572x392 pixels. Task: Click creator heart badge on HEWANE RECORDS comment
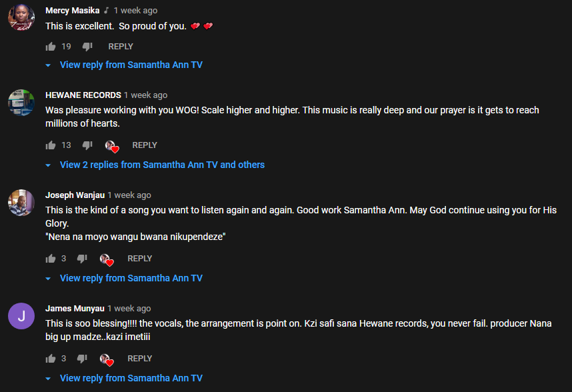point(112,146)
